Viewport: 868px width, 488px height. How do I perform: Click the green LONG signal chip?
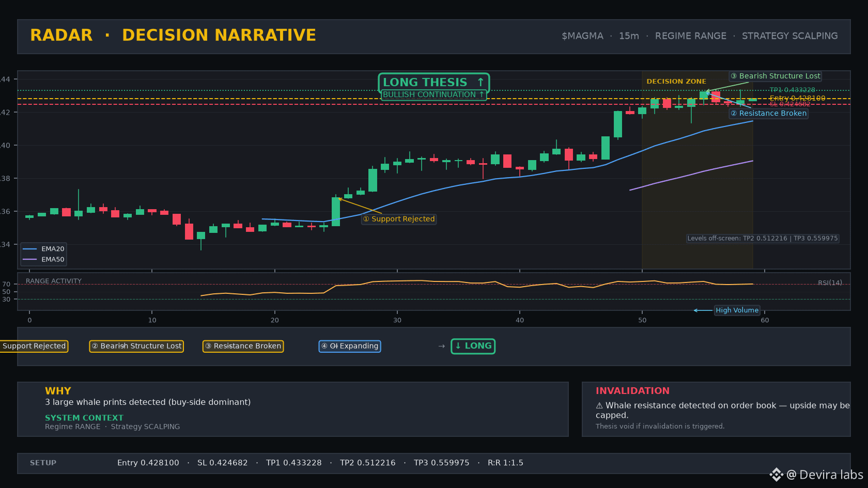pyautogui.click(x=473, y=346)
